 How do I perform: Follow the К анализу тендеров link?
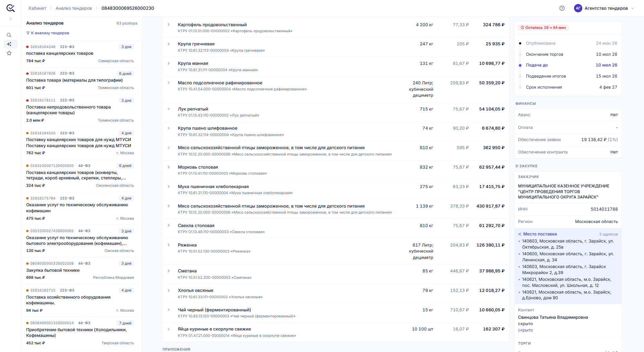[50, 33]
